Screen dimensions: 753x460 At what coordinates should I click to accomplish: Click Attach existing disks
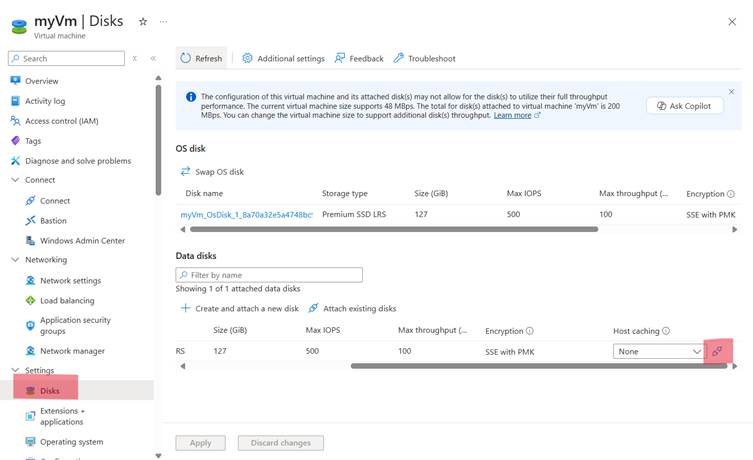tap(352, 308)
